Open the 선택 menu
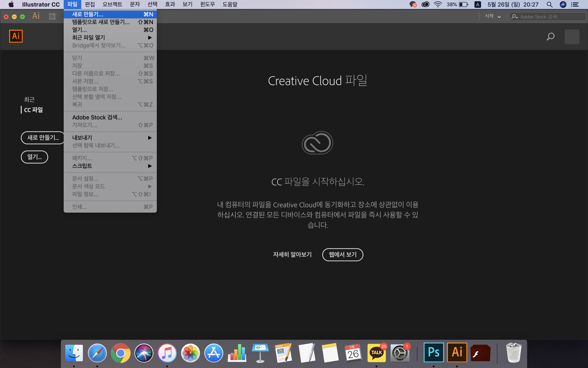Image resolution: width=588 pixels, height=368 pixels. tap(152, 4)
